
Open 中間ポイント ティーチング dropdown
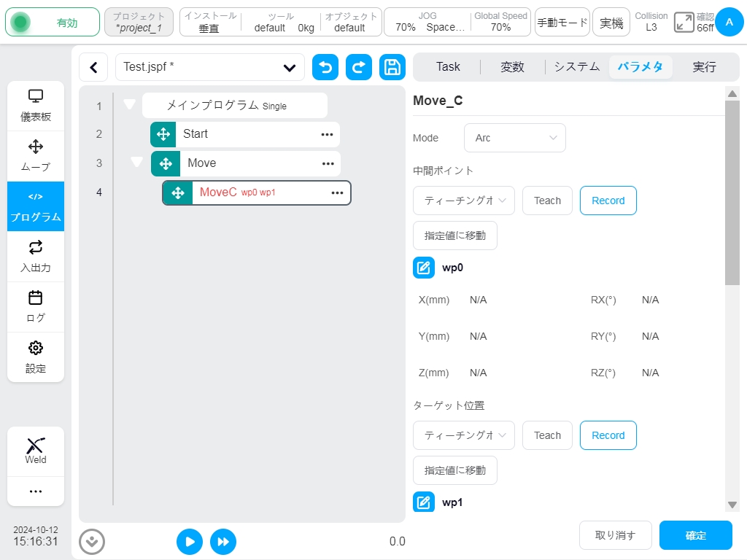464,201
